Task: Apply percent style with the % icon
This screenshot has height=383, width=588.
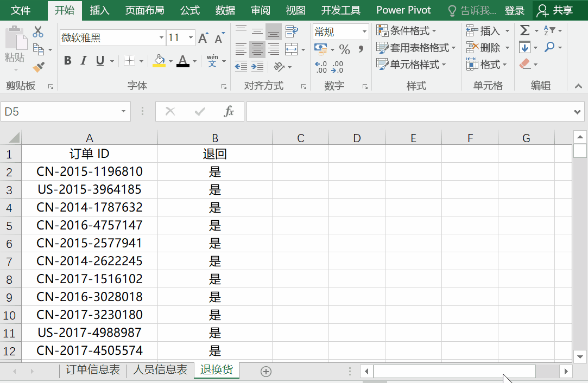Action: pos(344,49)
